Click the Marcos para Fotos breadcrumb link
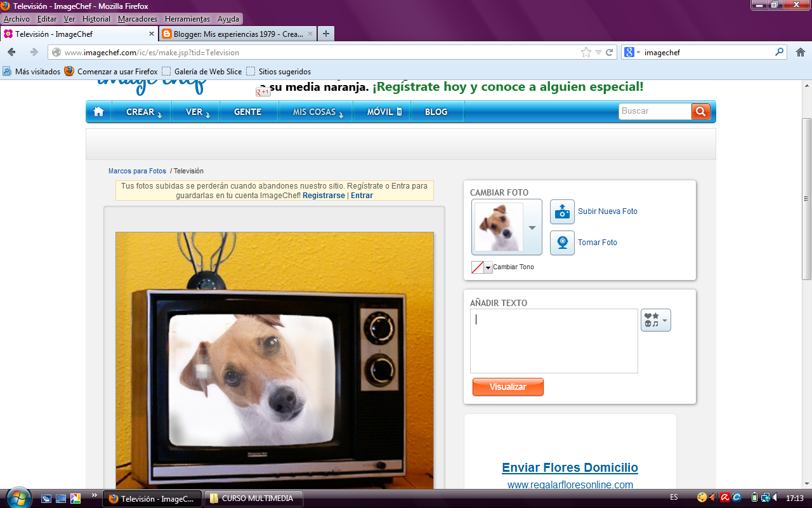Viewport: 812px width, 508px height. 137,171
